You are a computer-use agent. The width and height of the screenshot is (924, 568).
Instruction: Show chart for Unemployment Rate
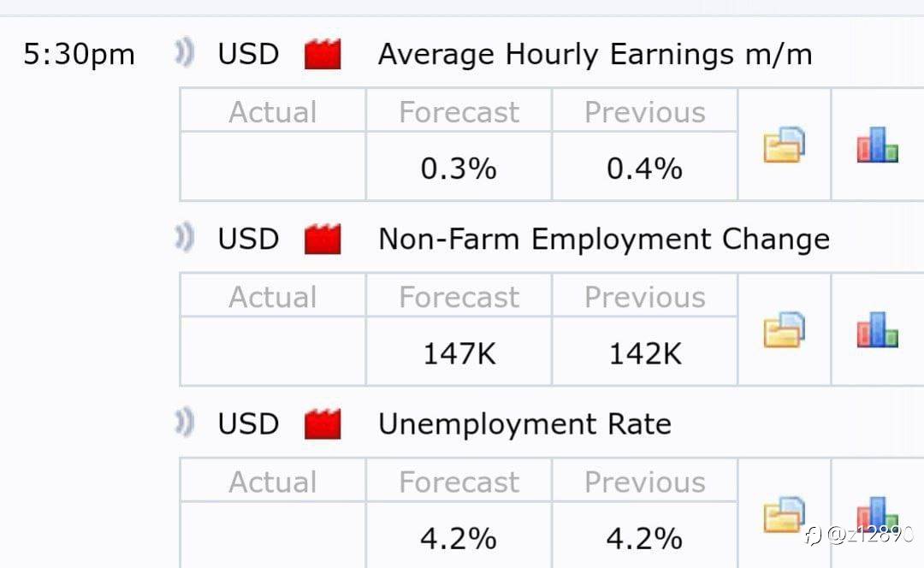[877, 515]
